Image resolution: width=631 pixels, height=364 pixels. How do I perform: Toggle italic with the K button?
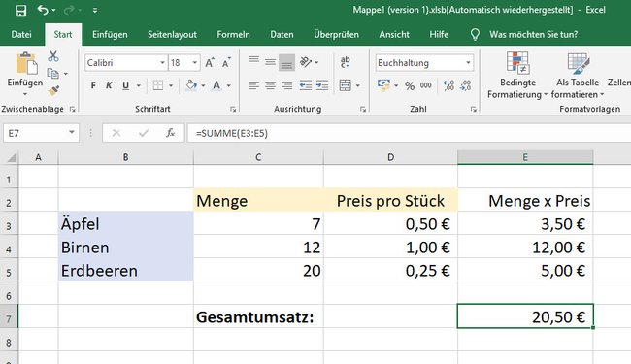tap(109, 85)
